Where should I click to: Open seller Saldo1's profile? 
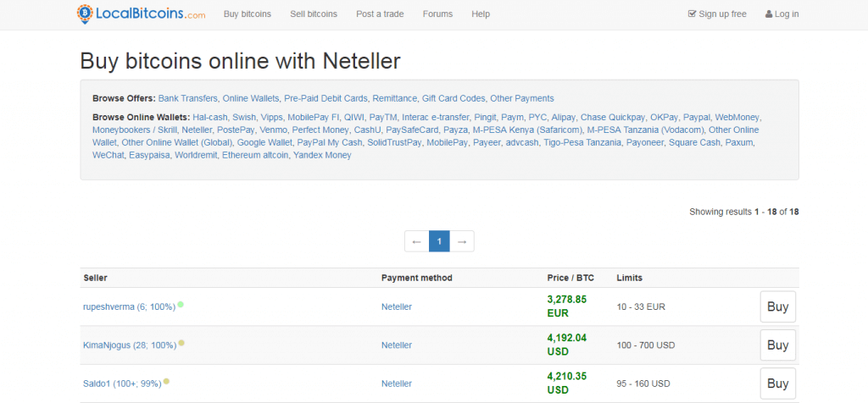(x=122, y=383)
